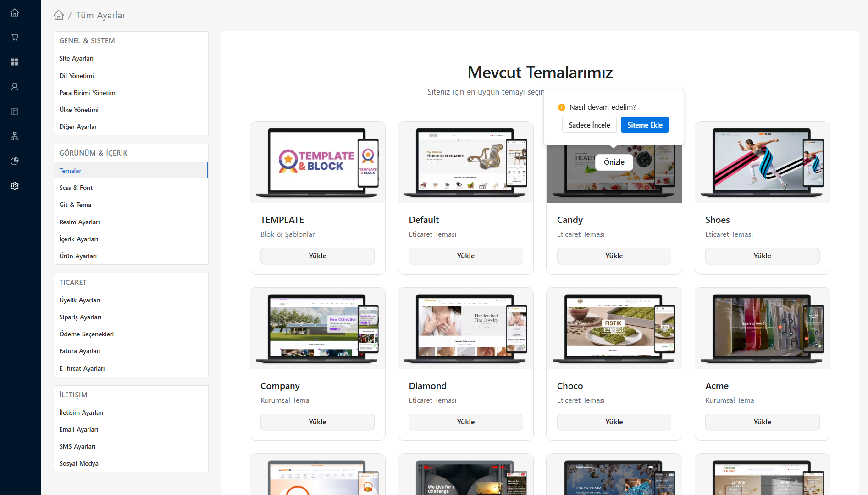Open the grid dashboard sidebar icon
Image resolution: width=868 pixels, height=495 pixels.
pos(15,62)
